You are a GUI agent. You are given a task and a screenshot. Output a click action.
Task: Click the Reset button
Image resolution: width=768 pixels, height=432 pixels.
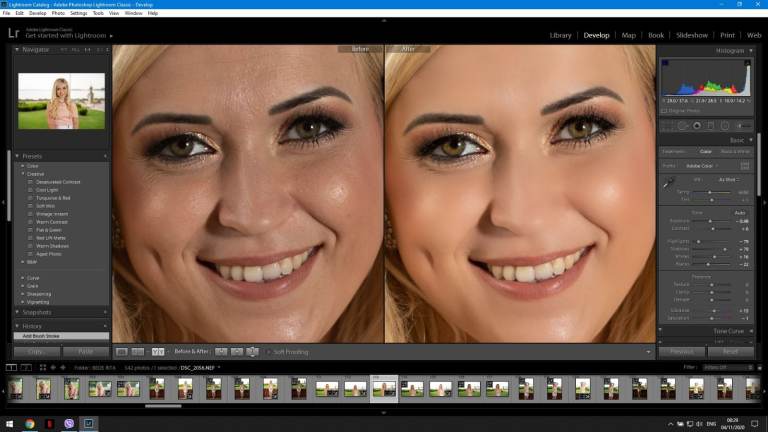[x=730, y=352]
